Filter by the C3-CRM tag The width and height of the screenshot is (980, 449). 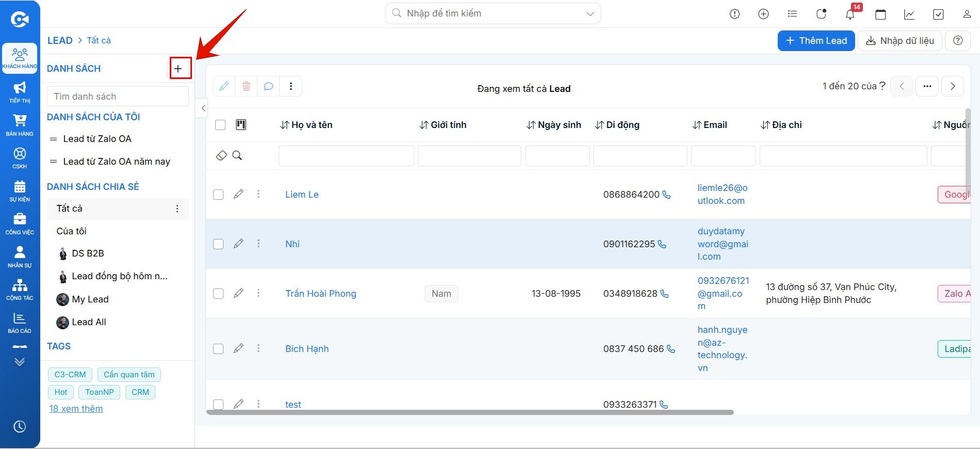point(70,375)
